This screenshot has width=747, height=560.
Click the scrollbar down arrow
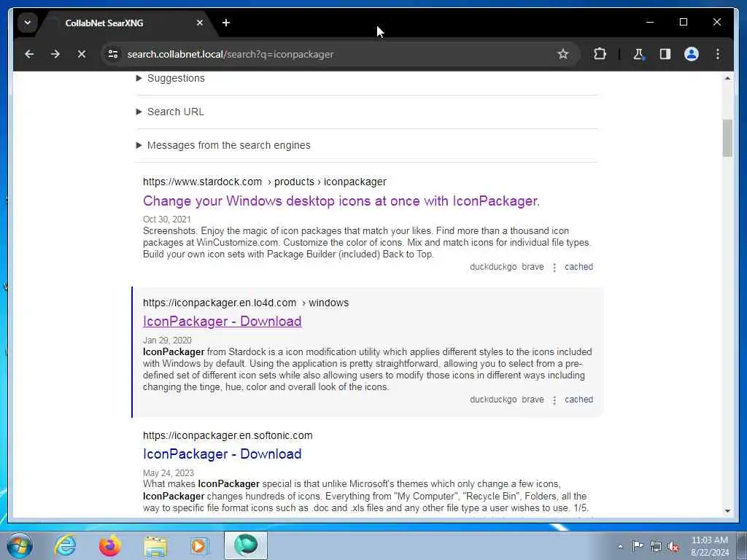727,511
